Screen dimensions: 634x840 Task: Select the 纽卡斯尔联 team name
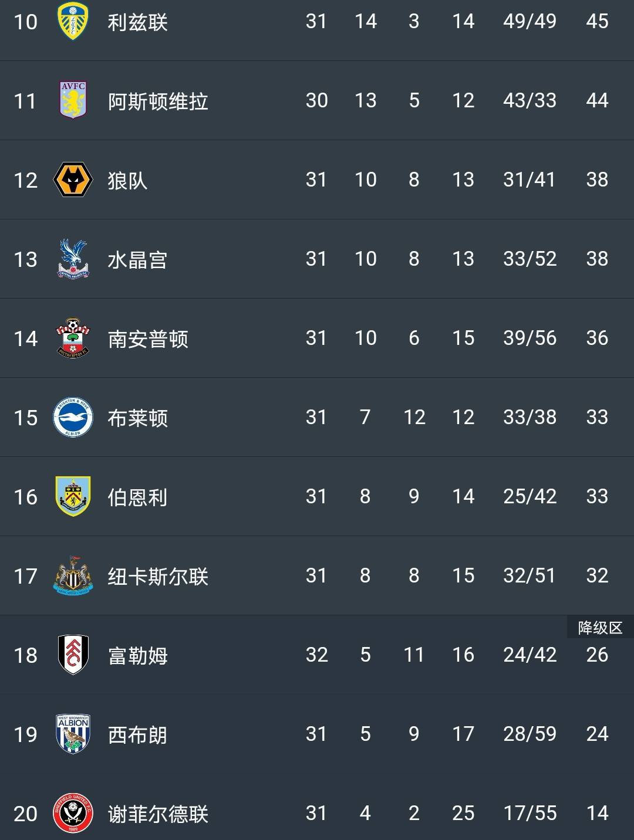point(158,577)
